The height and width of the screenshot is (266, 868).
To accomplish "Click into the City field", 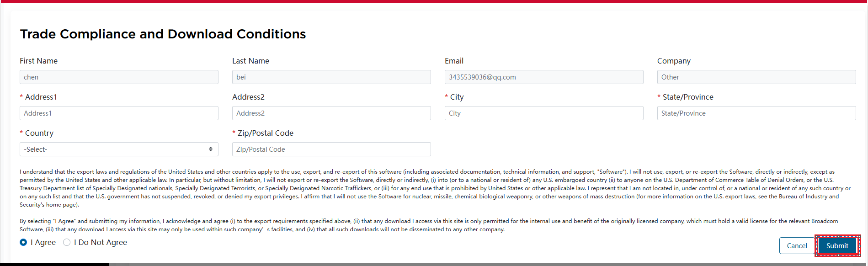I will tap(544, 113).
